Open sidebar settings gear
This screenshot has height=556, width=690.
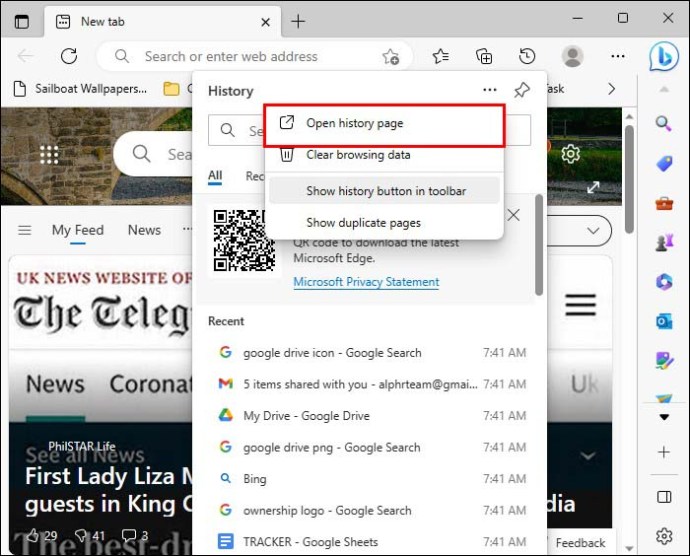pos(664,536)
